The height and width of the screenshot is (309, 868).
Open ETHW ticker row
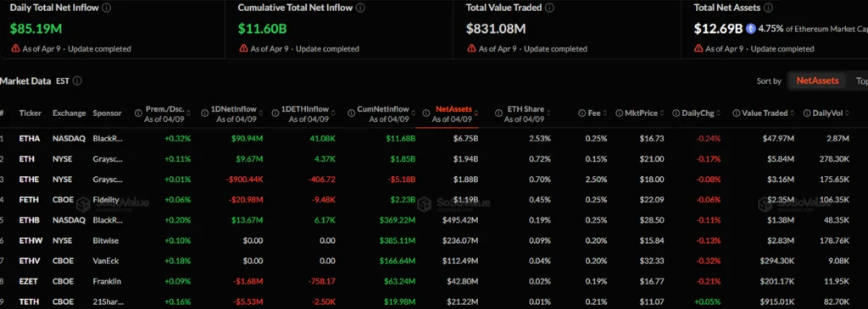point(30,240)
